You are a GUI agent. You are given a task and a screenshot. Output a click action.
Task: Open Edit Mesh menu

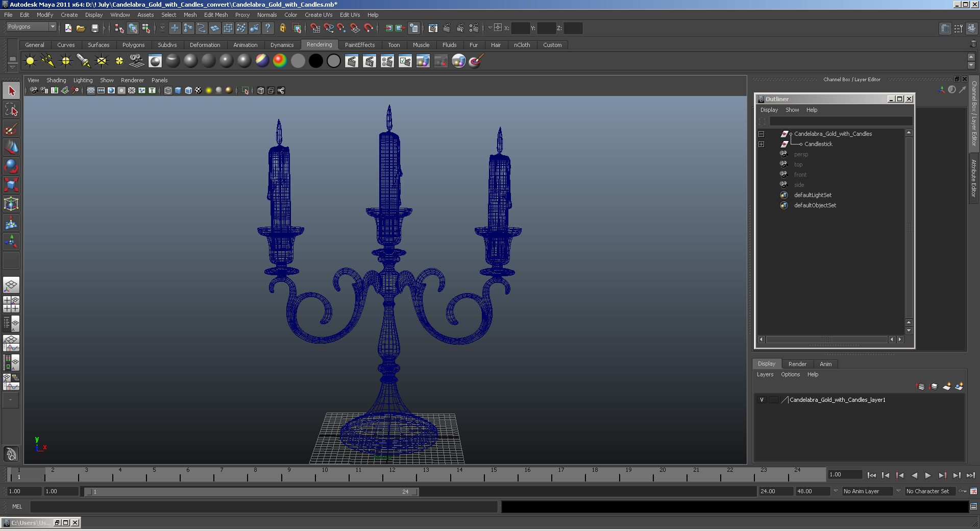click(216, 15)
